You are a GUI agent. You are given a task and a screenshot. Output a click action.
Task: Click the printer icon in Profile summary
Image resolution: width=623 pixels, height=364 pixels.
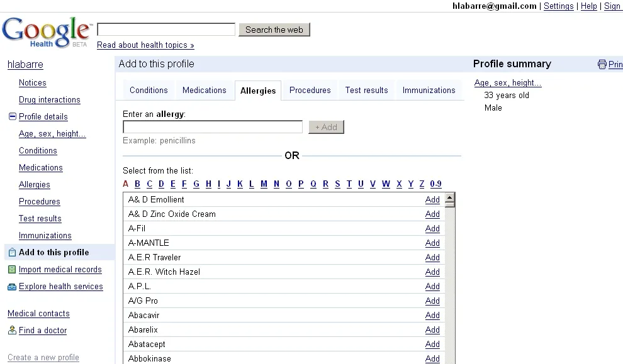click(602, 64)
